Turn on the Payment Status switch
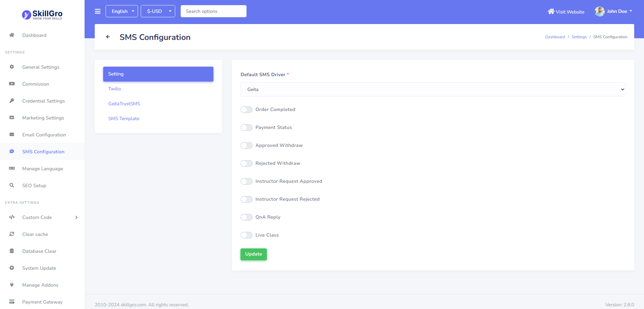Screen dimensions: 644x309 [x=247, y=128]
